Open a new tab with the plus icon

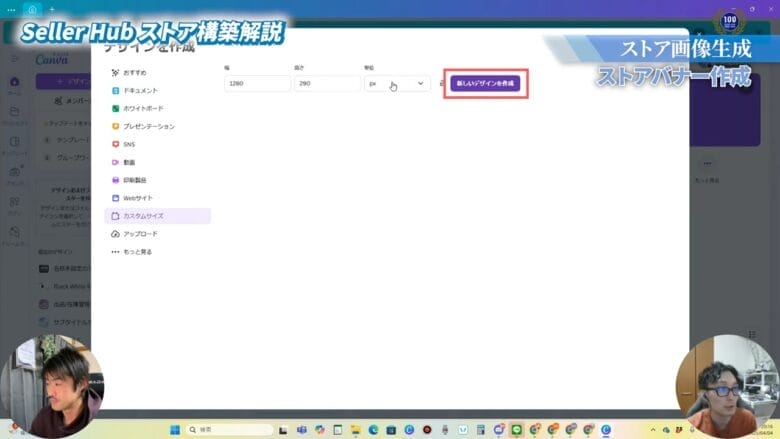pyautogui.click(x=52, y=9)
